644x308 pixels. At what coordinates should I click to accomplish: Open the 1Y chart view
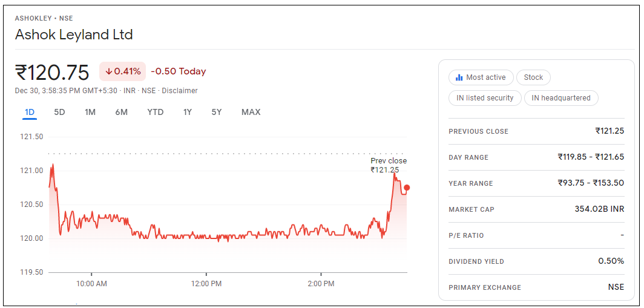click(188, 112)
